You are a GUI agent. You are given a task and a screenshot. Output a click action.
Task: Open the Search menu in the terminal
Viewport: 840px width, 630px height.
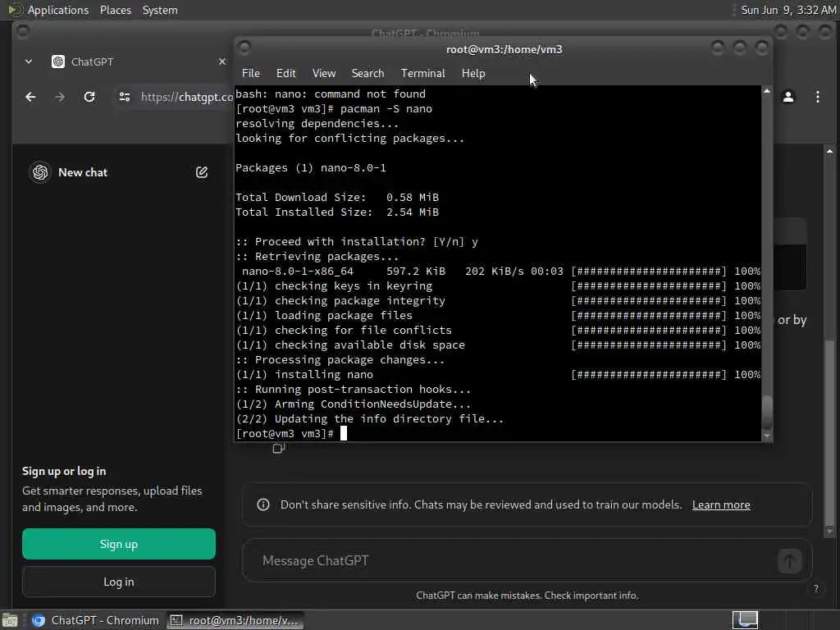pos(367,73)
